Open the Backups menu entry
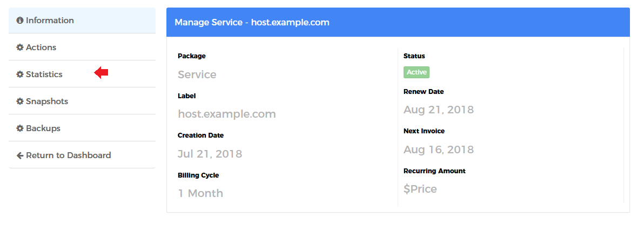This screenshot has height=231, width=644. pos(82,128)
